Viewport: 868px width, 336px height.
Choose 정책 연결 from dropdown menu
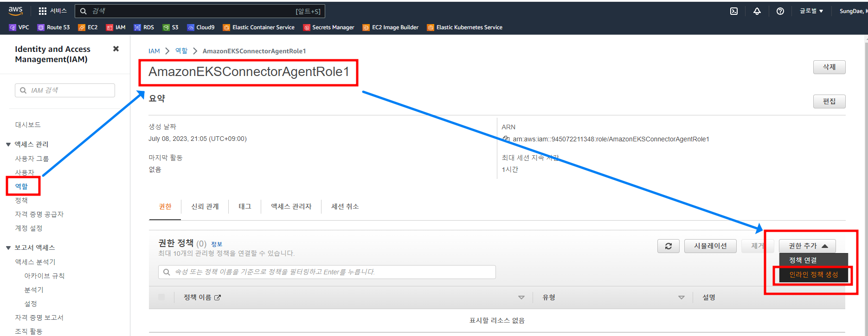[814, 260]
